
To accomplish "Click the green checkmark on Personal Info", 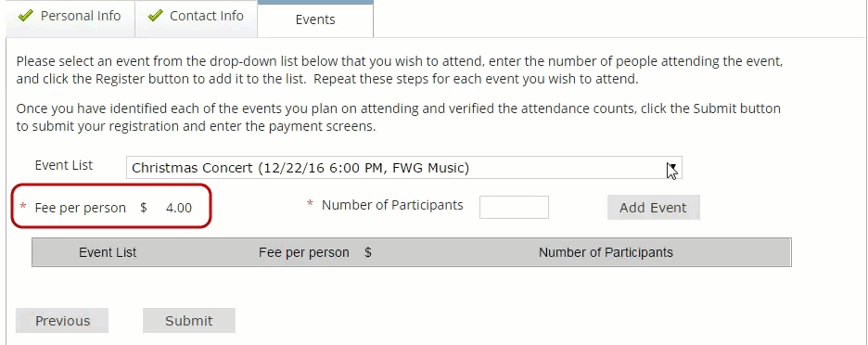I will coord(25,16).
